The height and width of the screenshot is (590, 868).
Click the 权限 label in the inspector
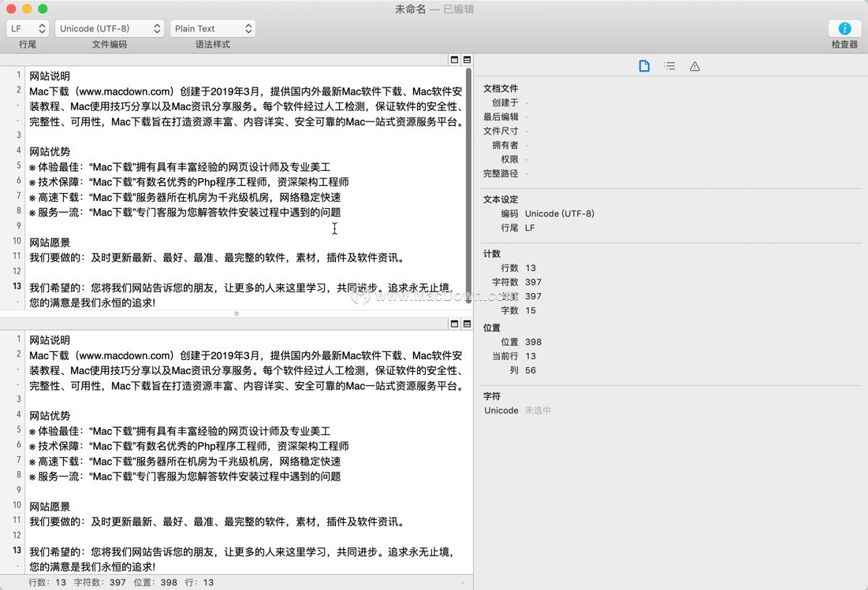pyautogui.click(x=509, y=159)
